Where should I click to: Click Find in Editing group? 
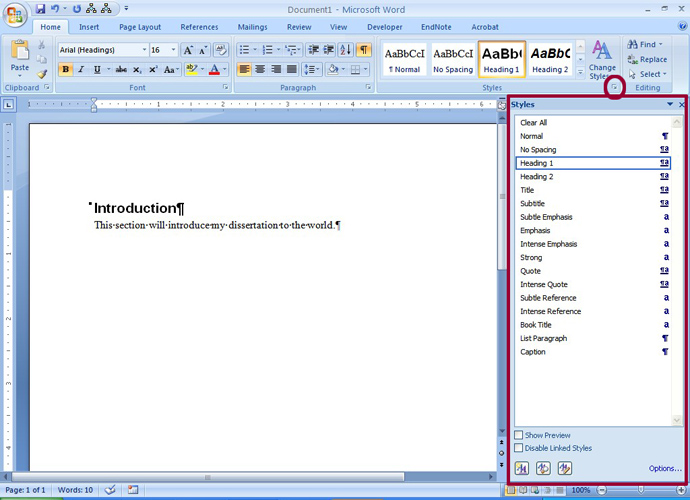pyautogui.click(x=645, y=44)
